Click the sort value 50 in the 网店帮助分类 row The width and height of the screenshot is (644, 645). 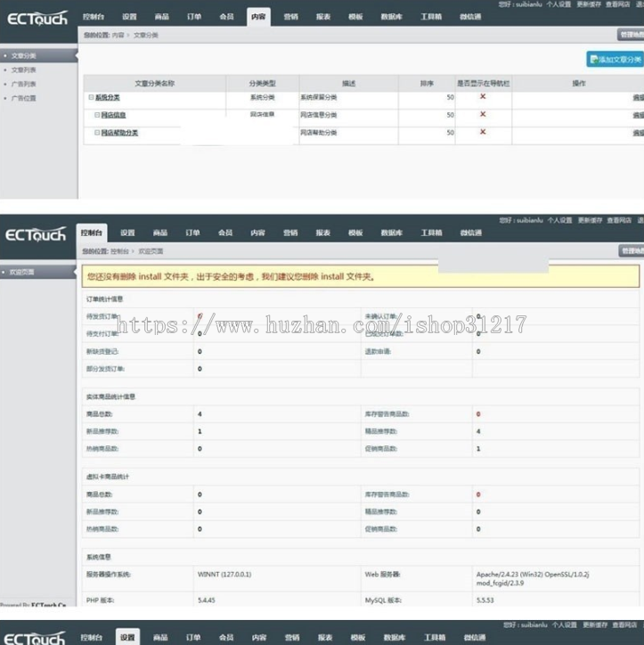point(451,133)
